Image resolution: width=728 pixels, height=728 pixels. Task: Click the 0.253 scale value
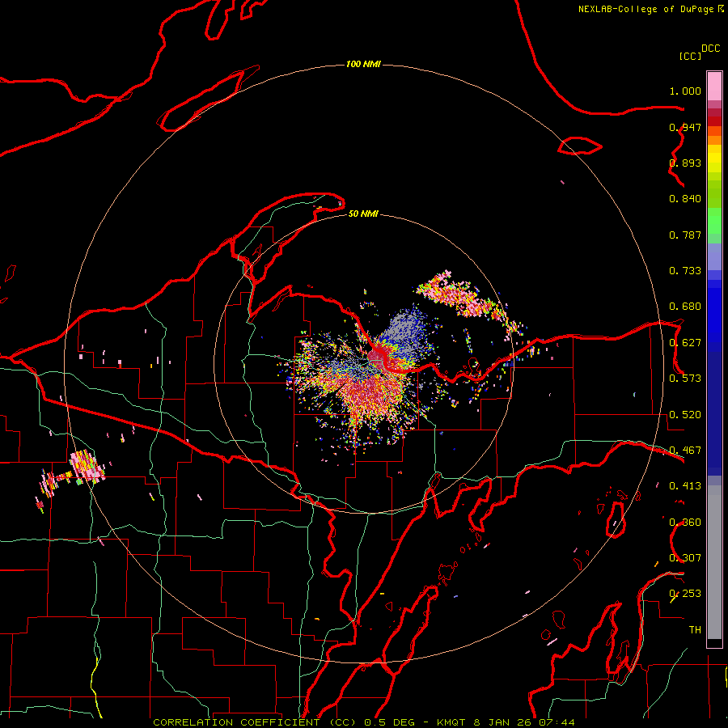point(685,594)
